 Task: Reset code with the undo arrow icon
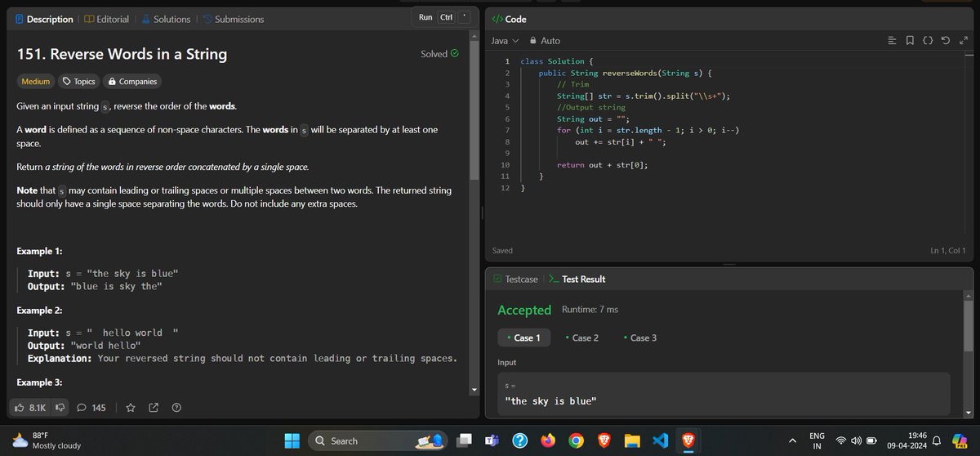946,40
